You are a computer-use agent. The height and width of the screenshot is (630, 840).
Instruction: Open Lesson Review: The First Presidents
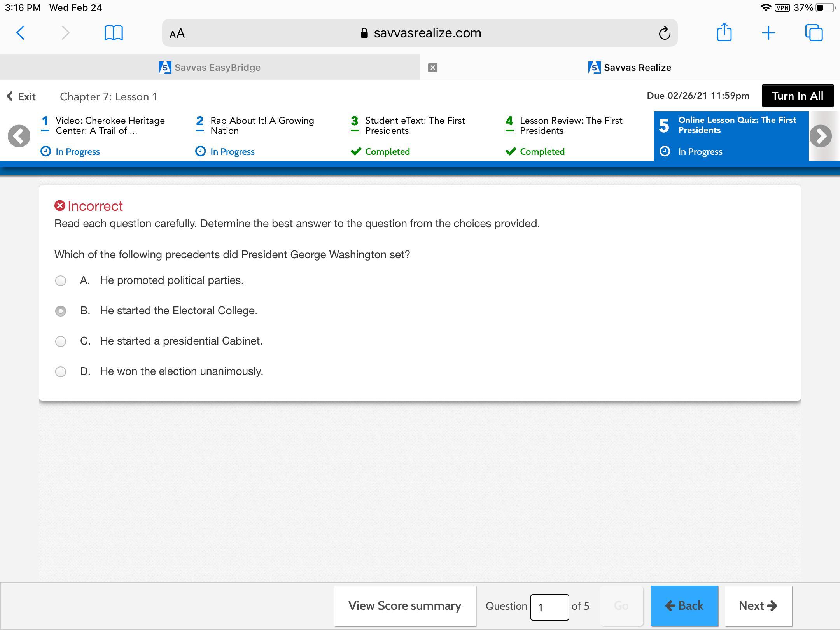pos(571,126)
